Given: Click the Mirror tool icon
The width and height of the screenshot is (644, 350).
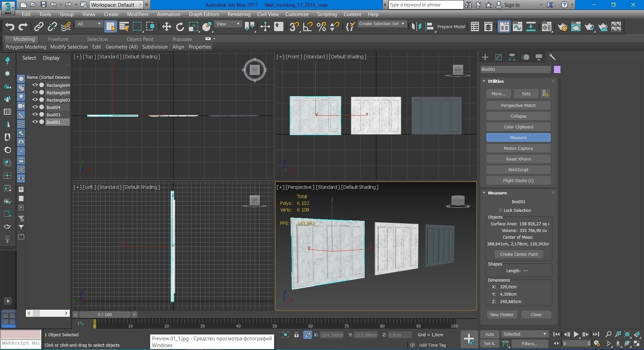Looking at the screenshot, I should (x=416, y=27).
